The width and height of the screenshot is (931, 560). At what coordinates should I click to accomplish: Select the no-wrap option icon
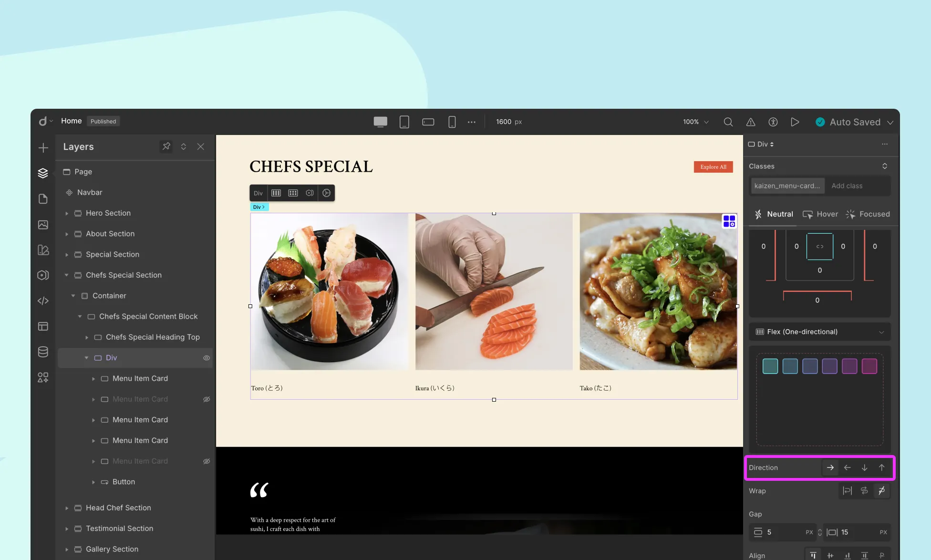tap(882, 491)
